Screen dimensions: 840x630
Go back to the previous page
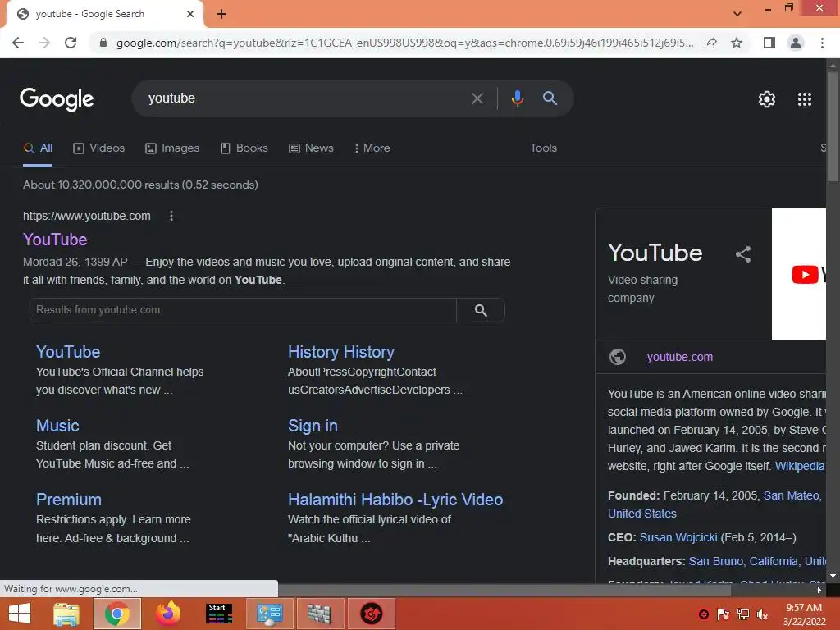18,43
